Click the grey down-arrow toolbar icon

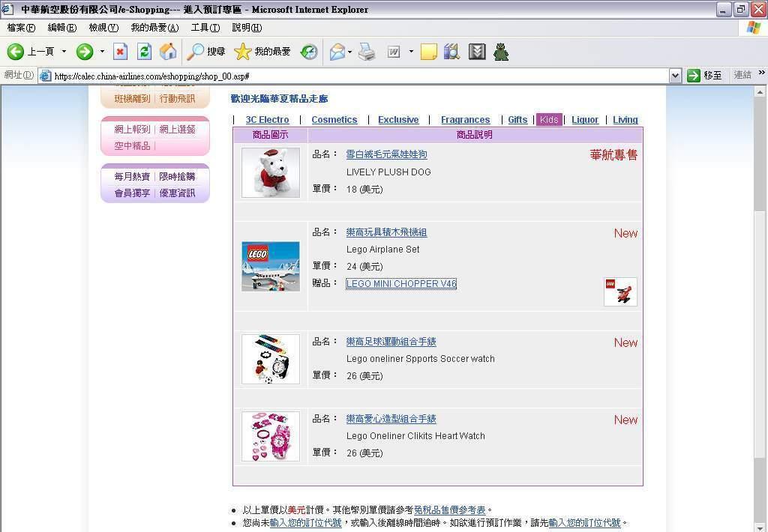point(476,52)
